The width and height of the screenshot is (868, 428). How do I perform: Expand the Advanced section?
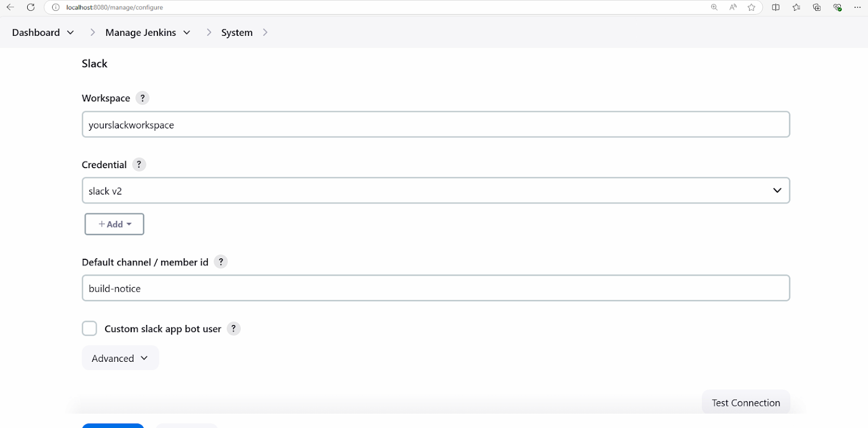[120, 358]
